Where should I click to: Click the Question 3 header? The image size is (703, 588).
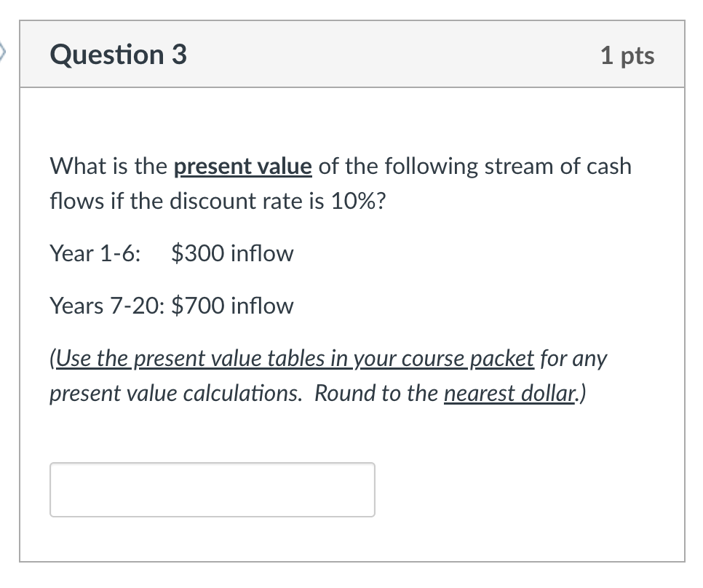click(117, 55)
